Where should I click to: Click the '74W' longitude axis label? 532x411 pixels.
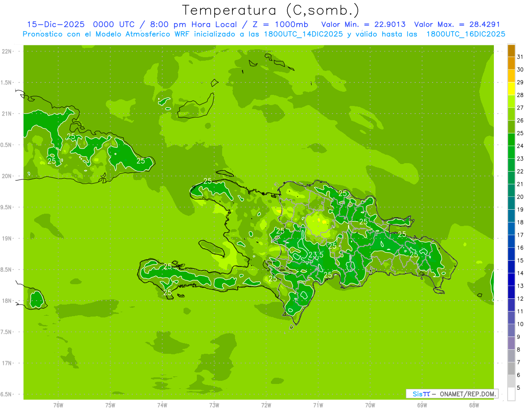[162, 405]
